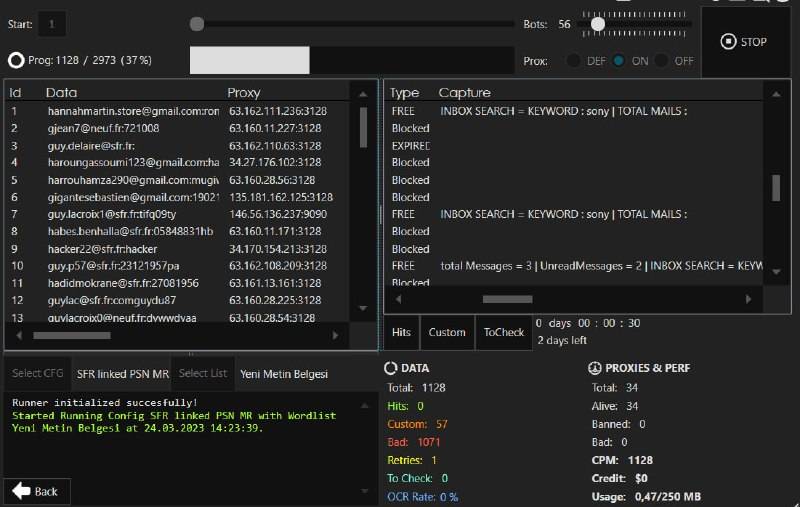The height and width of the screenshot is (507, 800).
Task: Open the Hits tab
Action: (x=401, y=333)
